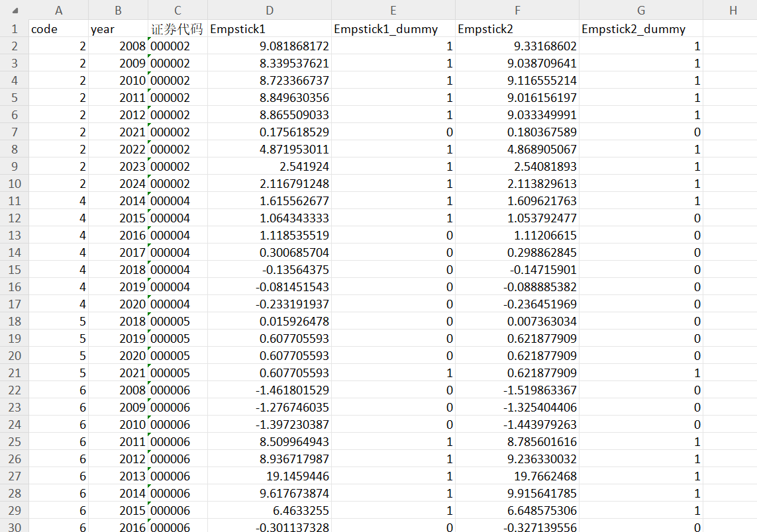Image resolution: width=757 pixels, height=532 pixels.
Task: Select cell with value -0.233191937
Action: click(270, 304)
